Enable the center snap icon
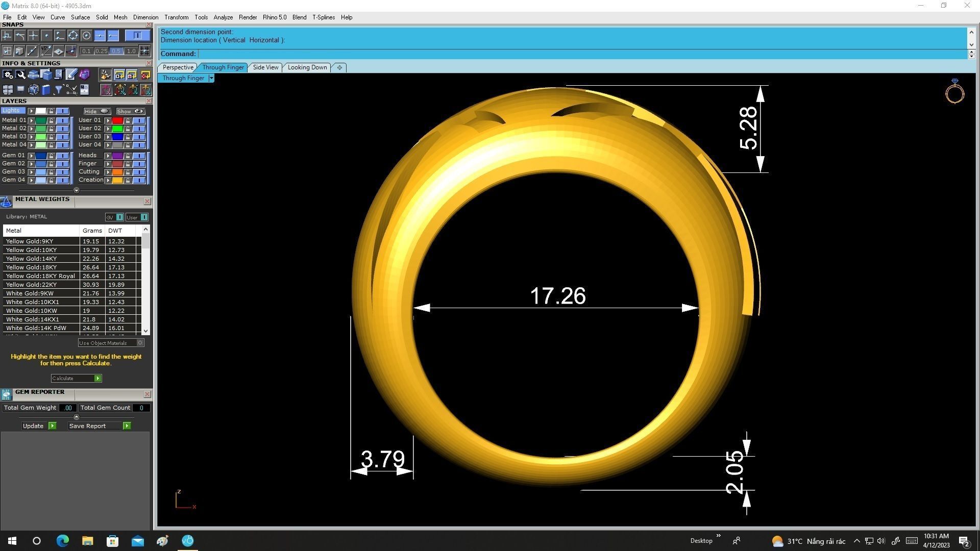This screenshot has height=551, width=980. (86, 35)
